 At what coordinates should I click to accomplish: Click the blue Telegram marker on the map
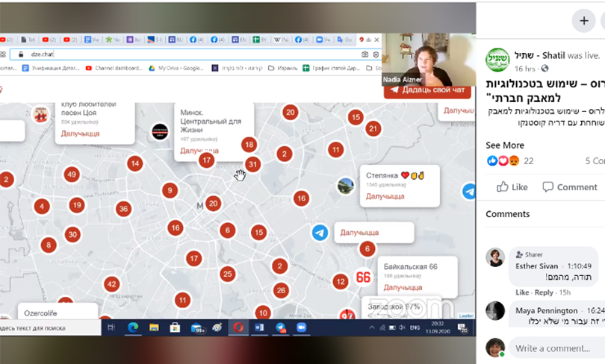pos(320,233)
